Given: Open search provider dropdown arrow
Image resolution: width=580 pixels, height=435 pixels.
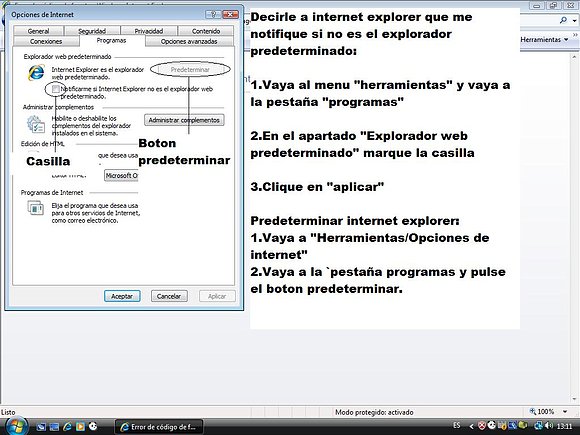Looking at the screenshot, I should [574, 21].
